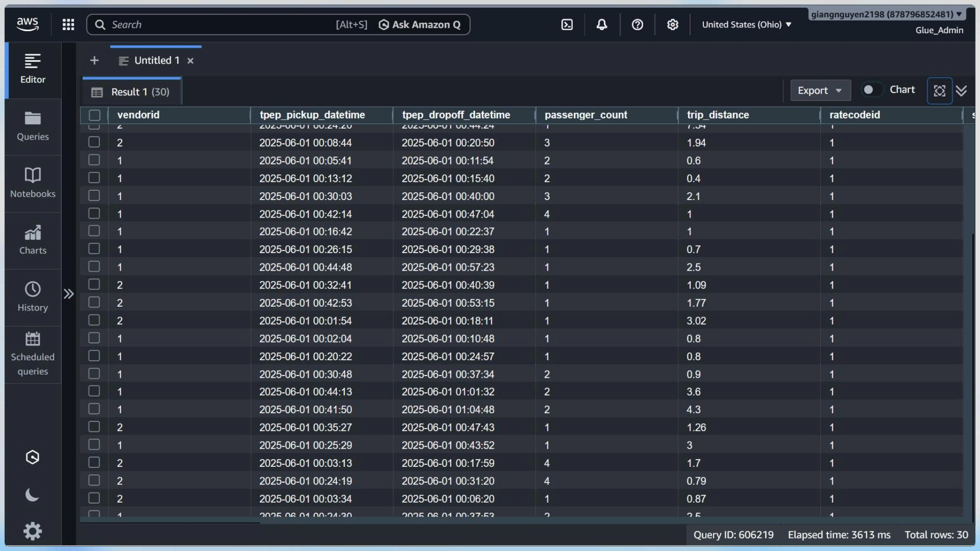Open editor settings gear at sidebar bottom
Image resolution: width=980 pixels, height=551 pixels.
(33, 531)
